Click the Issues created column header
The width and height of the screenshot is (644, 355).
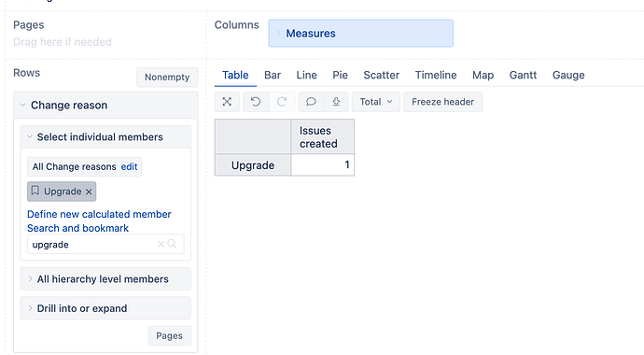click(x=323, y=136)
